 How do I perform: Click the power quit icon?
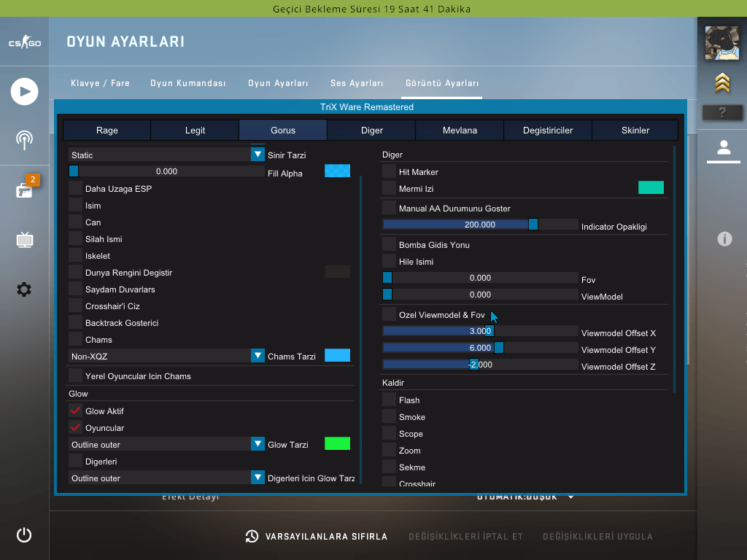(x=24, y=535)
